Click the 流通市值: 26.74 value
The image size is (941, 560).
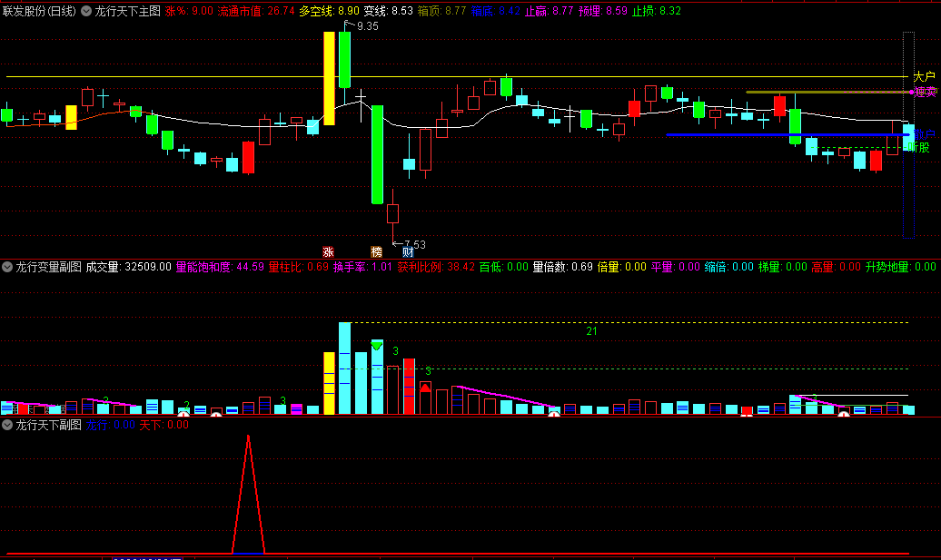click(x=255, y=11)
